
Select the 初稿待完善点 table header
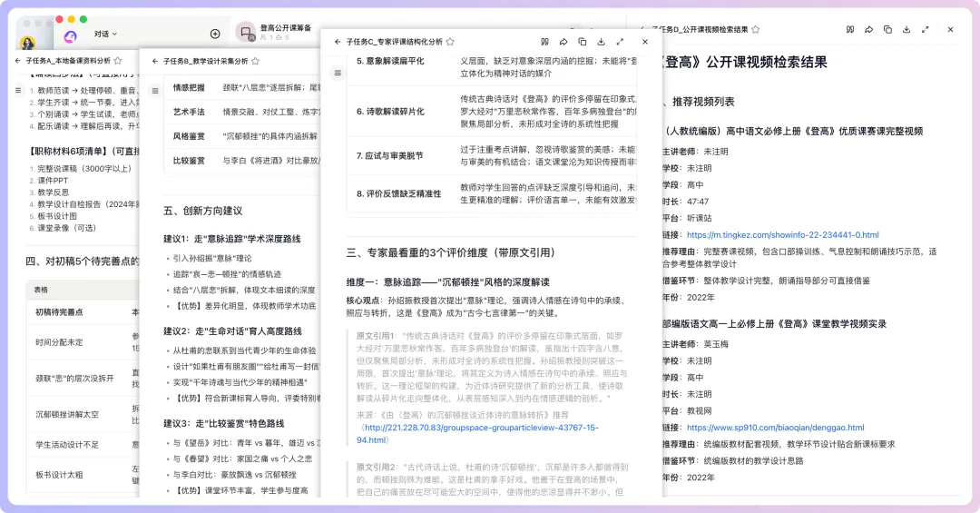[59, 312]
